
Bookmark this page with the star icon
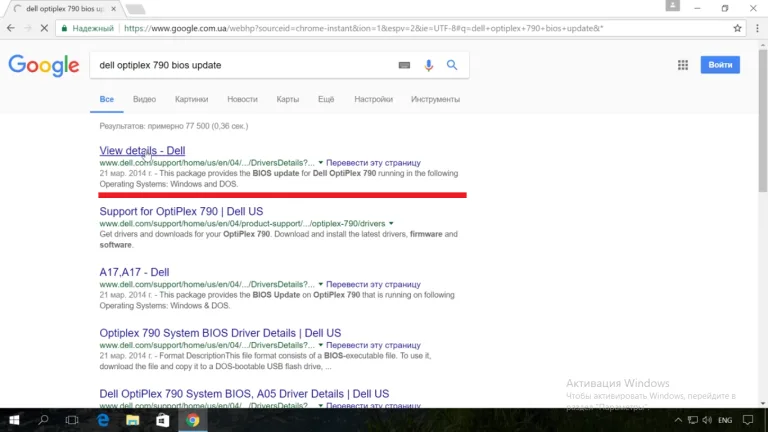737,28
